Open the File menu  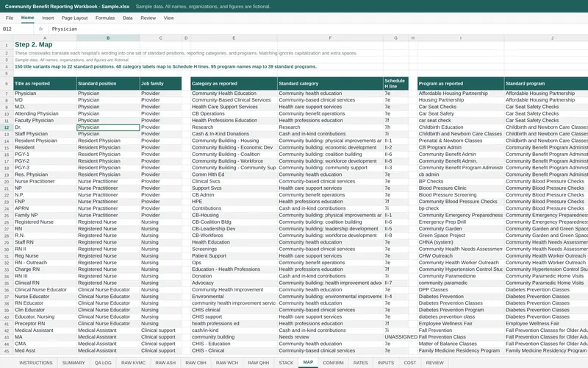point(10,18)
